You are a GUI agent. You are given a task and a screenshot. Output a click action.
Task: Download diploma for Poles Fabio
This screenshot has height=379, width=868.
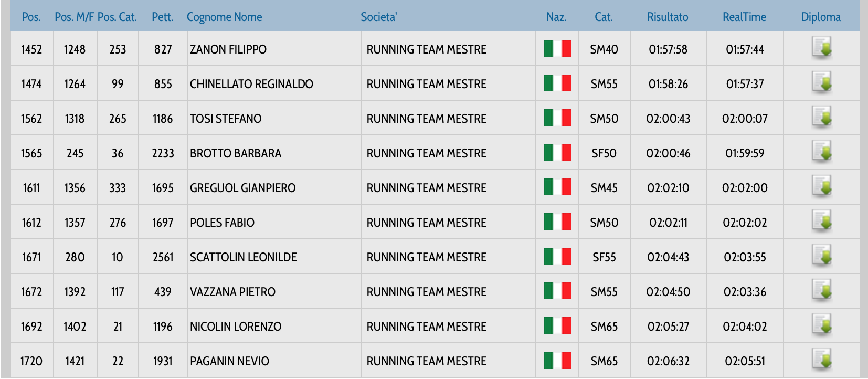click(821, 221)
